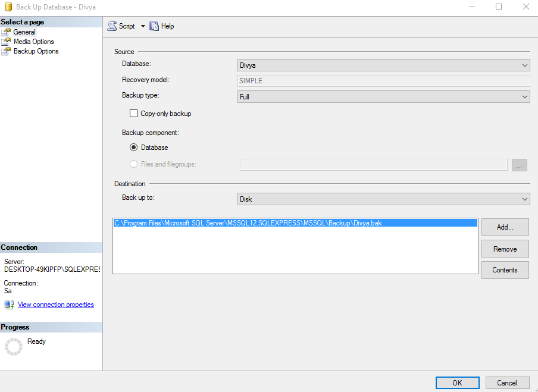The width and height of the screenshot is (538, 392).
Task: Click the database cylinder icon in title bar
Action: coord(8,7)
